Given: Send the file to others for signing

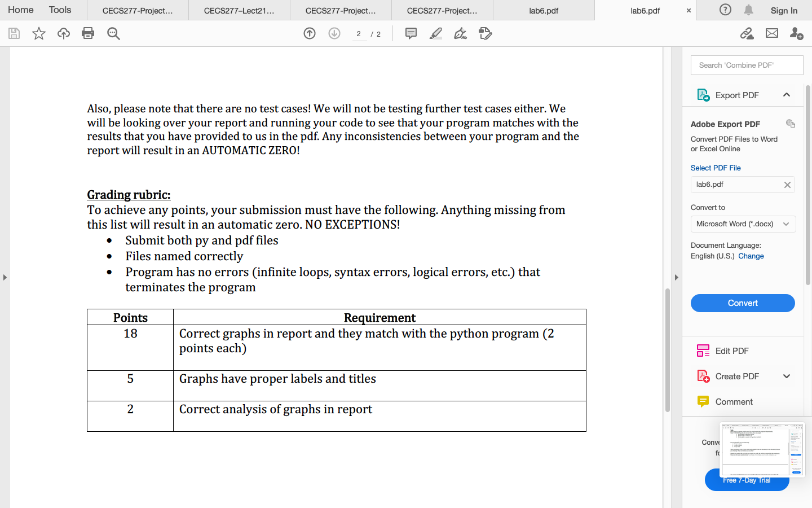Looking at the screenshot, I should (796, 34).
